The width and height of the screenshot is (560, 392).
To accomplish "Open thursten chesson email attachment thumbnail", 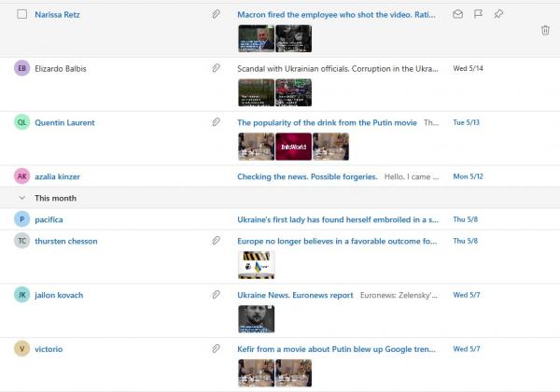I will (x=256, y=265).
